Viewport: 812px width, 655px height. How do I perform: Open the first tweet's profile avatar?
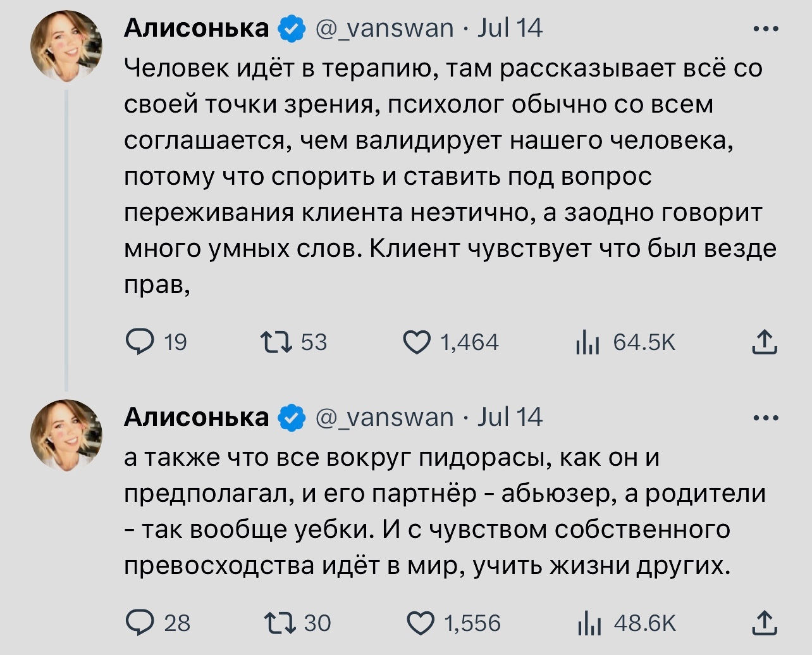point(66,46)
